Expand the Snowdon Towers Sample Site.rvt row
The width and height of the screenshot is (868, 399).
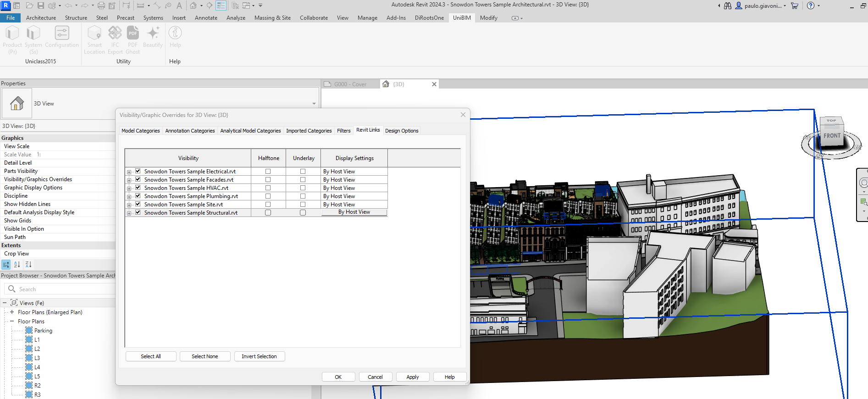coord(129,205)
